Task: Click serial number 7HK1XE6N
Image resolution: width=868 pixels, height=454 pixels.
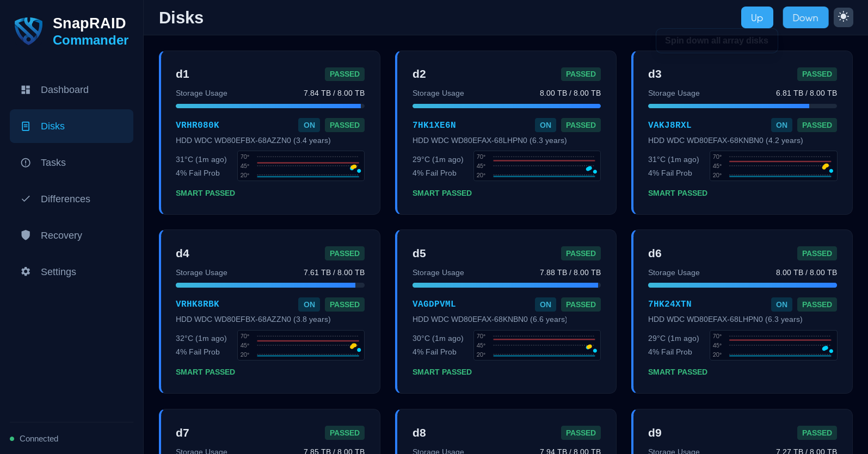Action: point(434,125)
